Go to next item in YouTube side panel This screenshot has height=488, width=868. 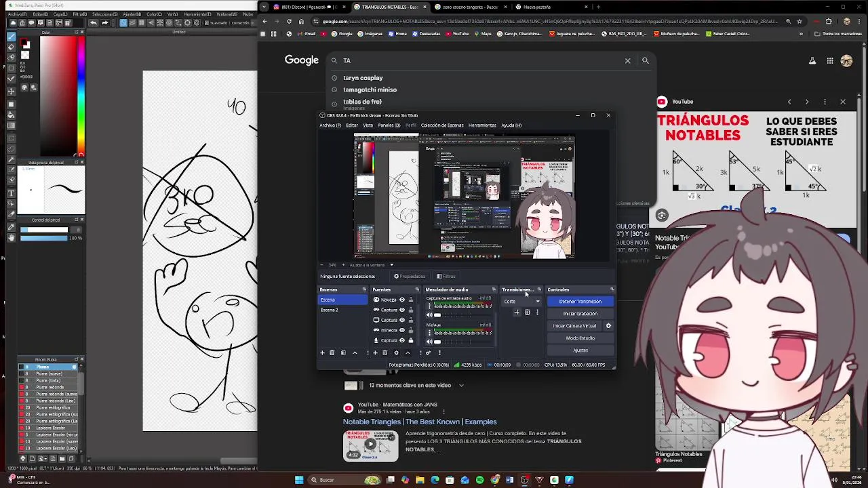point(807,102)
